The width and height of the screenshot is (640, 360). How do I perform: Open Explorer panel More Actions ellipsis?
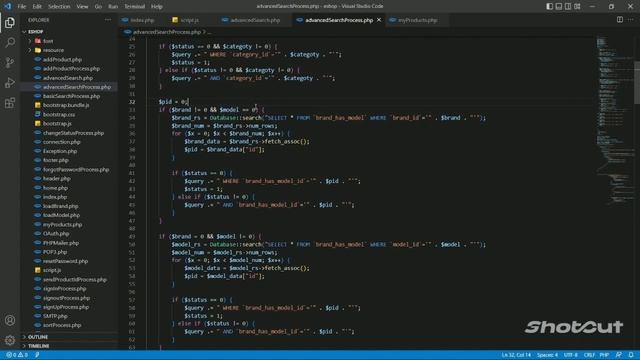click(x=108, y=20)
